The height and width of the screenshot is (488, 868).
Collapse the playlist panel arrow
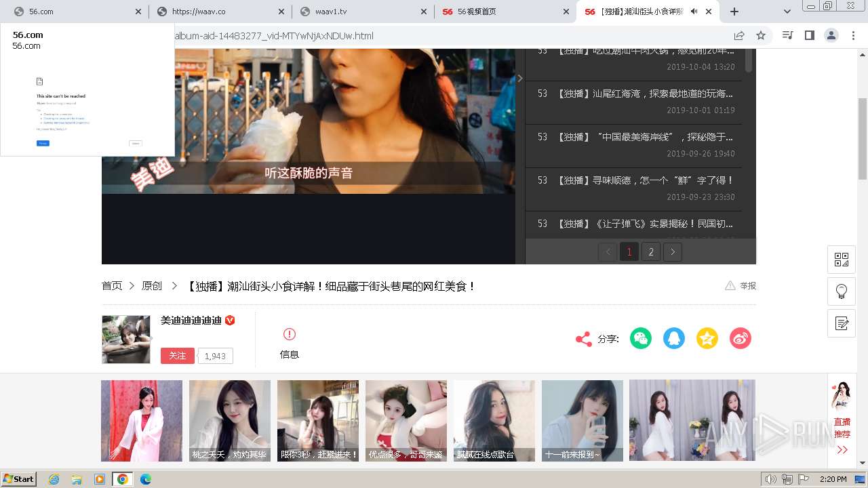click(520, 79)
